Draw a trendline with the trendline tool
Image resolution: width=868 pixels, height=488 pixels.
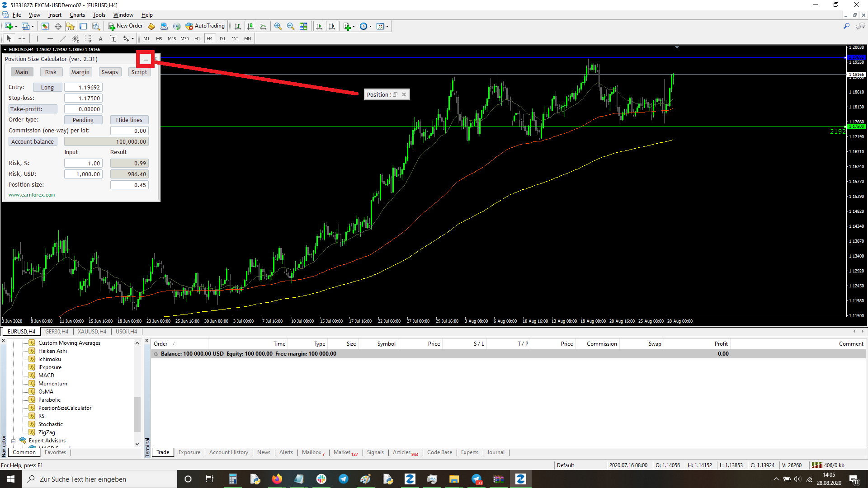(x=63, y=39)
